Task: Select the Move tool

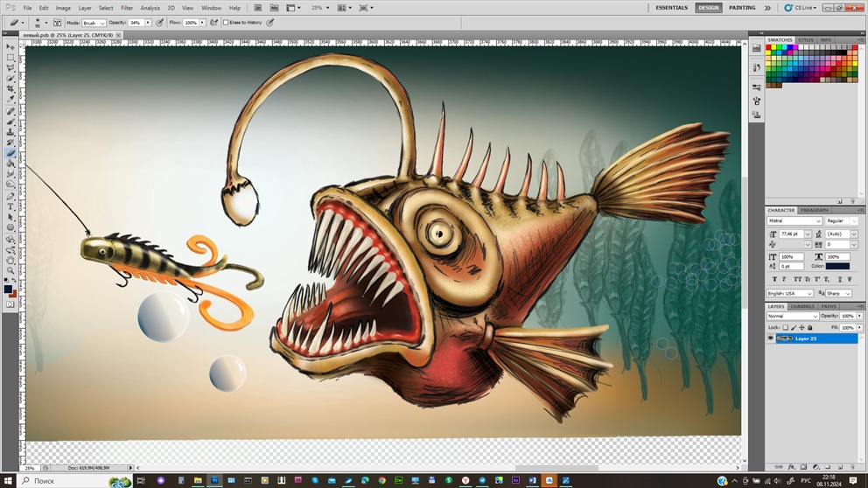Action: click(x=10, y=47)
